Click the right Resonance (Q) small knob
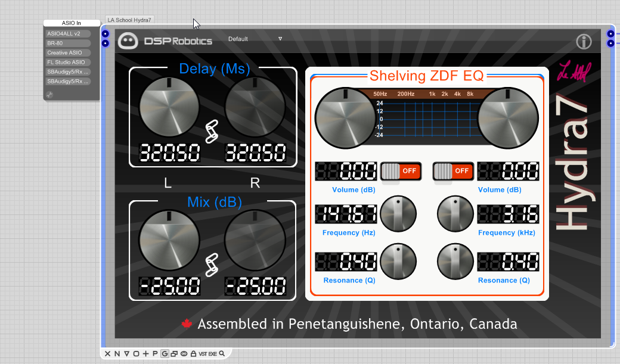The image size is (620, 364). point(455,262)
